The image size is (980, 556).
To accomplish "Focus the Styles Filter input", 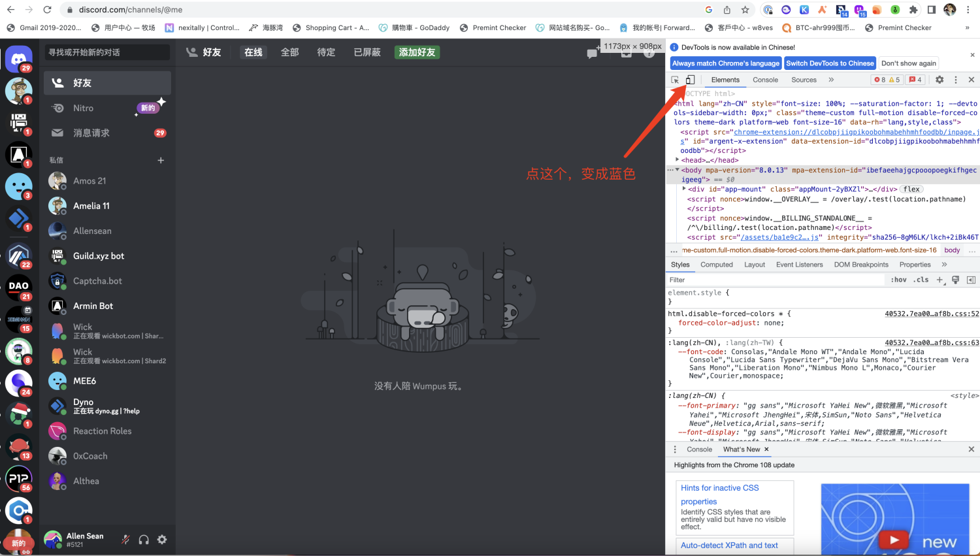I will click(x=774, y=280).
